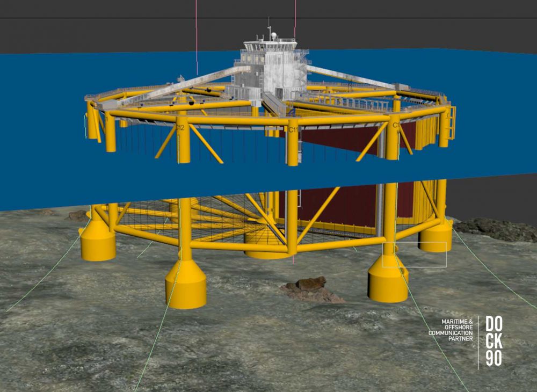
Task: Select the white radar dome atop tower
Action: click(x=274, y=35)
